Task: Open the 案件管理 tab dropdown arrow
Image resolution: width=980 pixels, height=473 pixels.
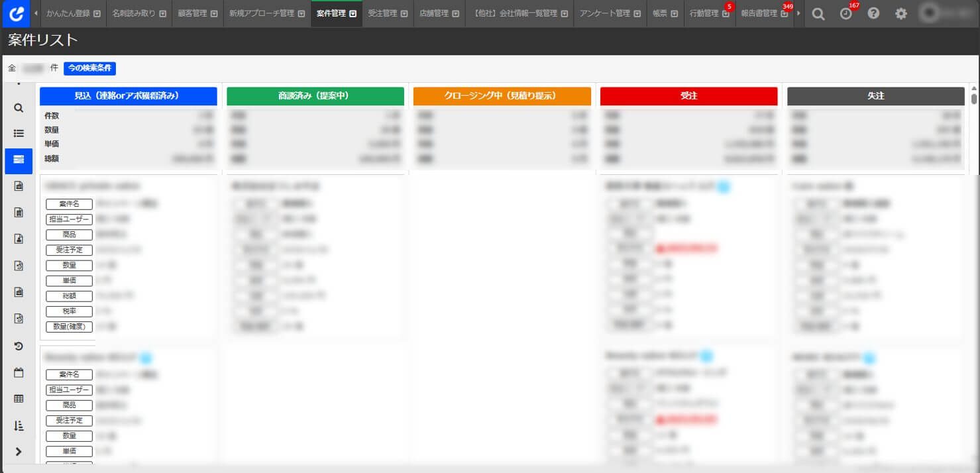Action: pyautogui.click(x=353, y=13)
